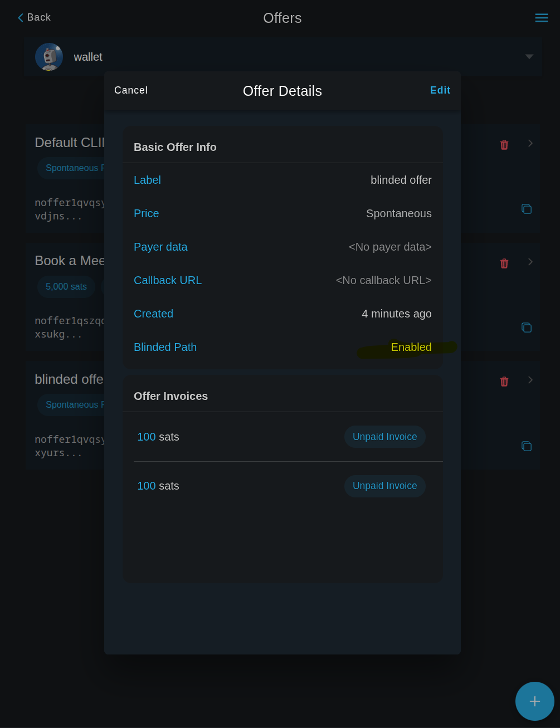The height and width of the screenshot is (728, 560).
Task: Tap the plus button to add offer
Action: (534, 701)
